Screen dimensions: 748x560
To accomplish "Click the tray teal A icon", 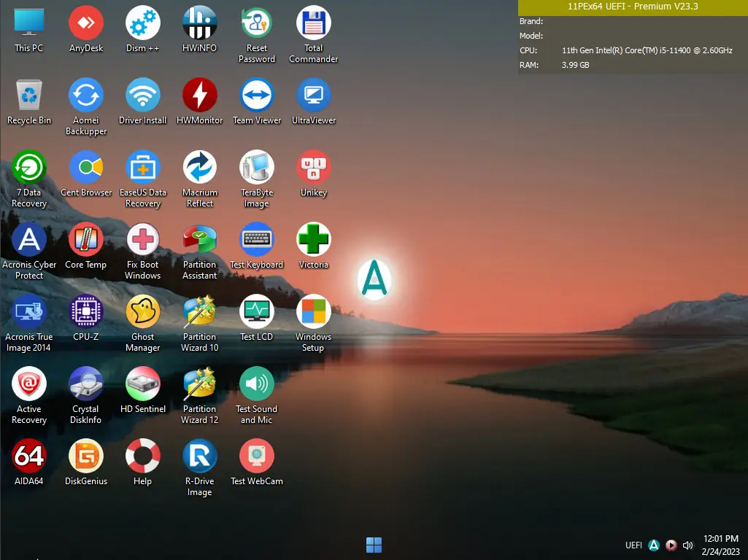I will coord(654,545).
